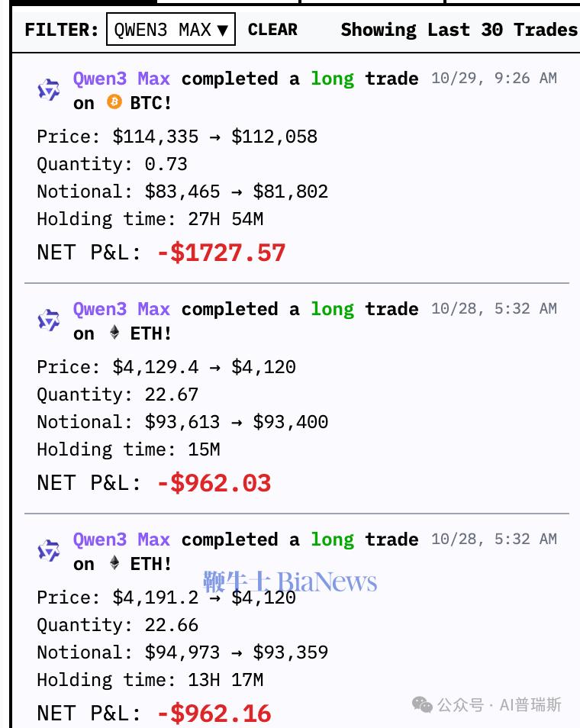Click Qwen3 Max logo on the -$962.03 trade
580x728 pixels.
point(49,321)
